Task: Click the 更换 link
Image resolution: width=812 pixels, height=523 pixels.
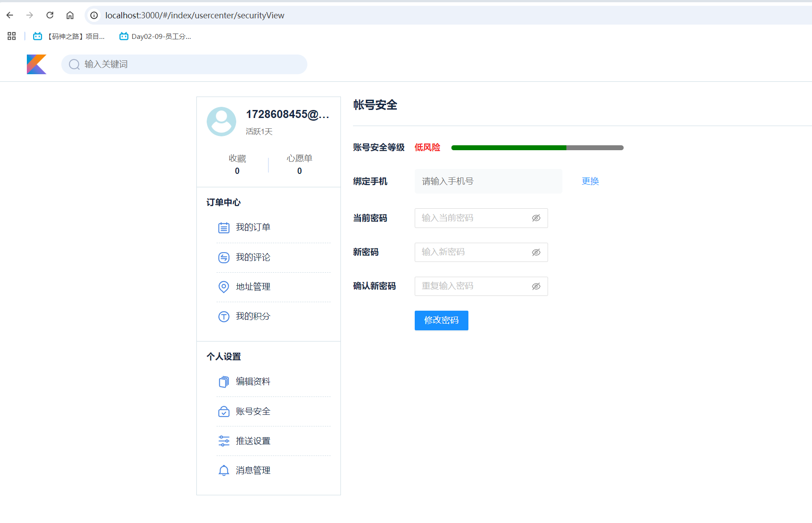Action: 590,181
